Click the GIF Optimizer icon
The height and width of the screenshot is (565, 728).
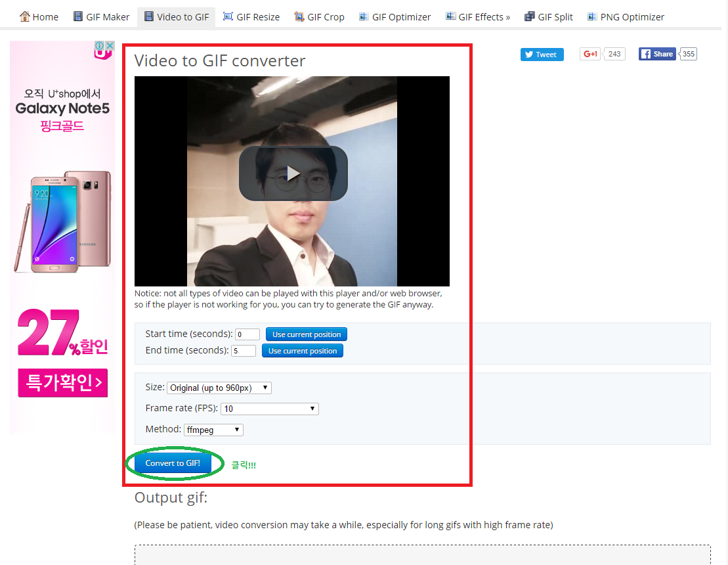click(x=364, y=16)
